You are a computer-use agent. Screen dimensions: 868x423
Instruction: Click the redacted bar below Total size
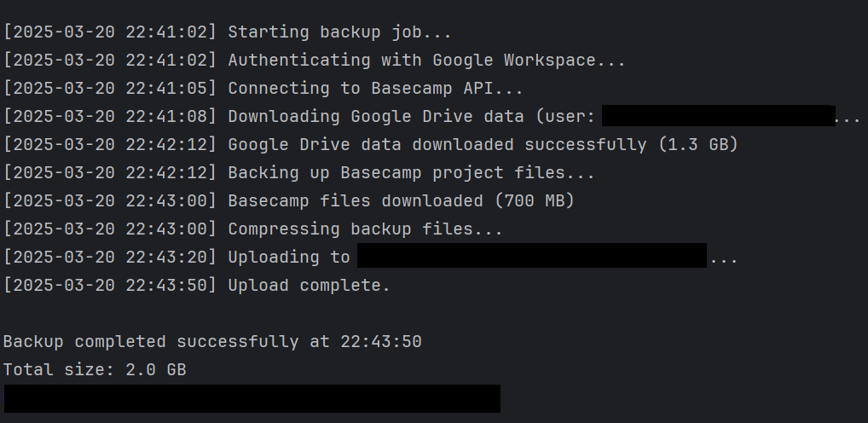point(252,398)
